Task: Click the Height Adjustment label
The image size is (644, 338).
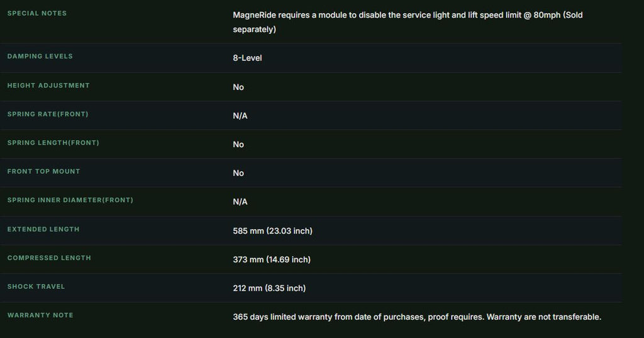Action: coord(48,85)
